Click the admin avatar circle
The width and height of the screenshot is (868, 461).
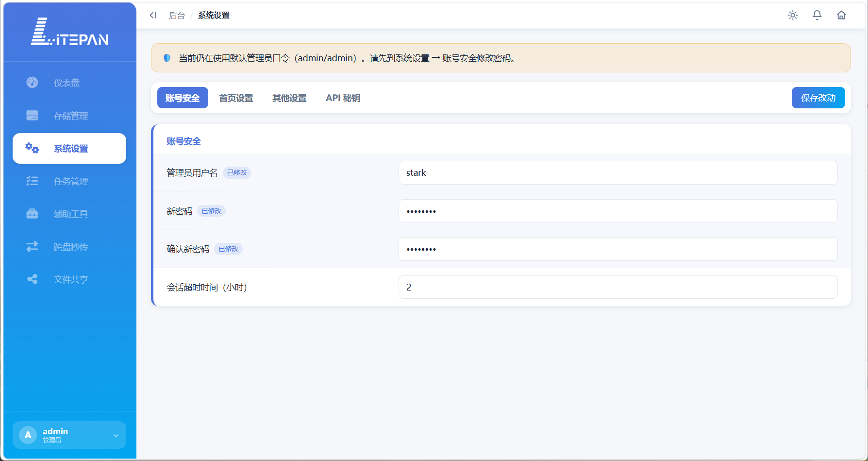click(x=28, y=435)
